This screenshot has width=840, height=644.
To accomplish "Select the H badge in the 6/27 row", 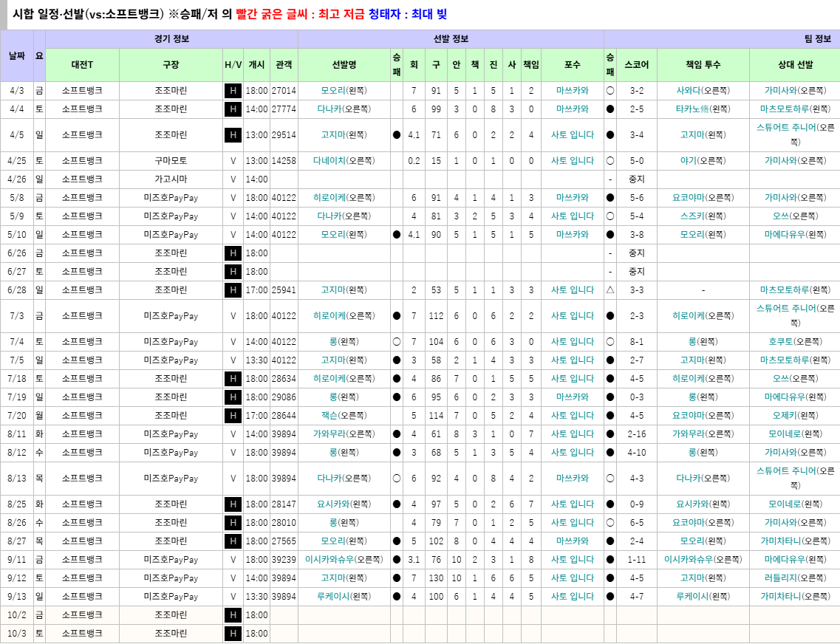I will tap(233, 272).
